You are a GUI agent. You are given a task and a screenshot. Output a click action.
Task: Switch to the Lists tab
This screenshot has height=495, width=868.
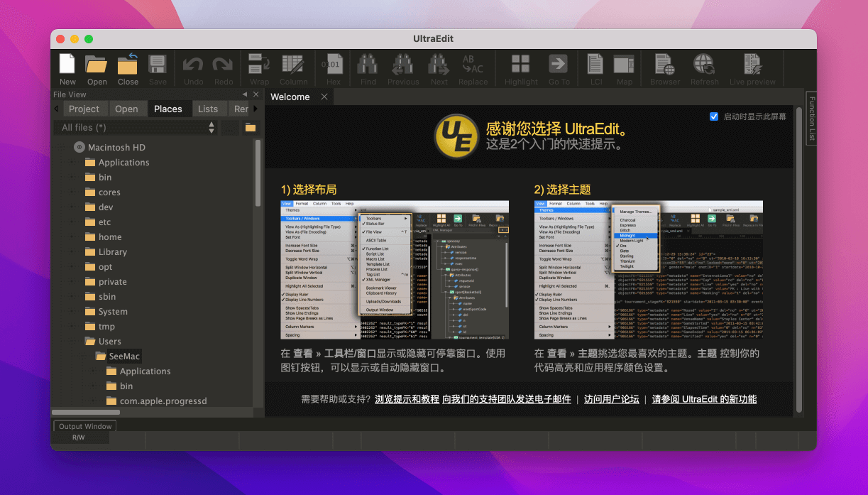[x=208, y=109]
